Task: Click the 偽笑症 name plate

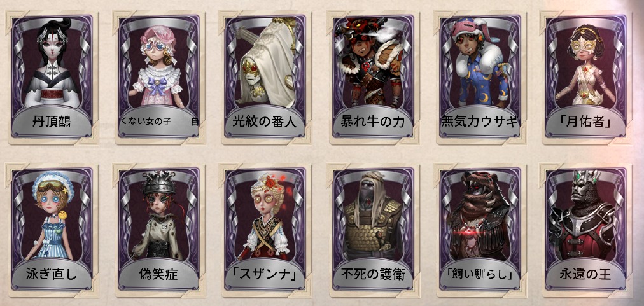Action: tap(158, 275)
